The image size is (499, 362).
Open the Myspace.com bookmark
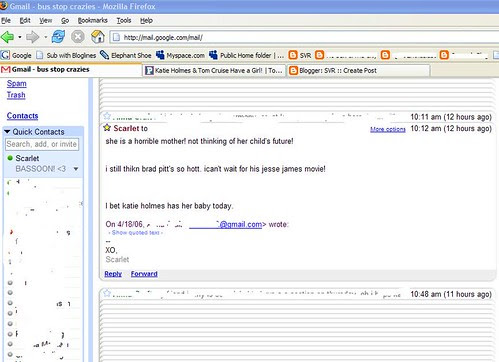[180, 55]
